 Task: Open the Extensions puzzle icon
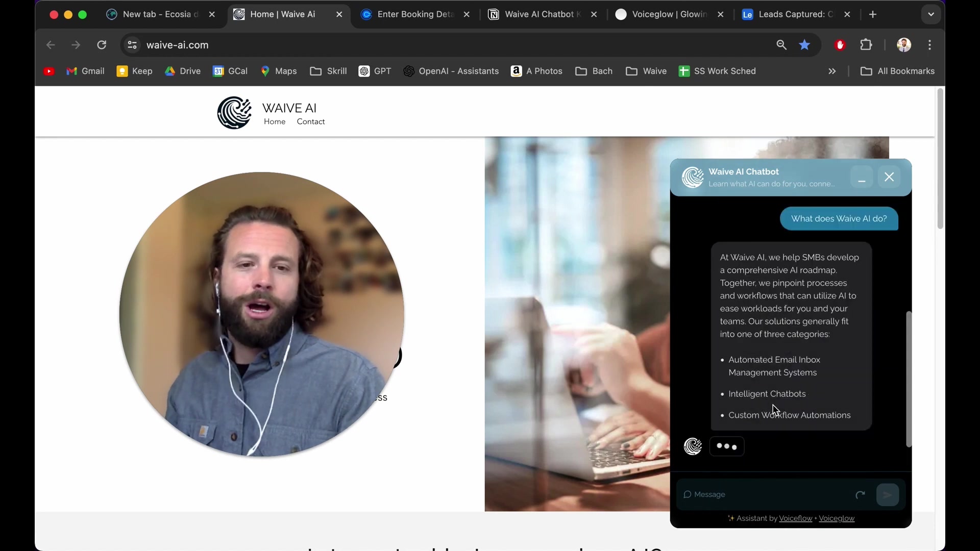point(866,45)
